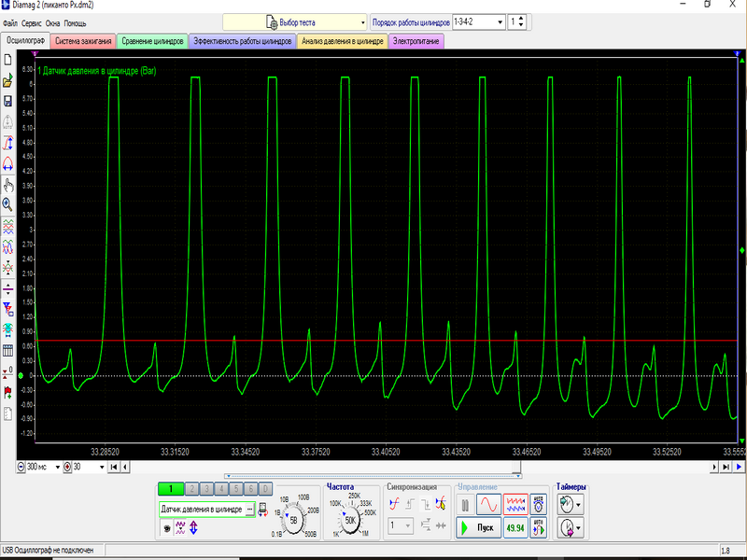Screen dimensions: 747x560
Task: Switch to Система зажигания tab
Action: pos(83,41)
